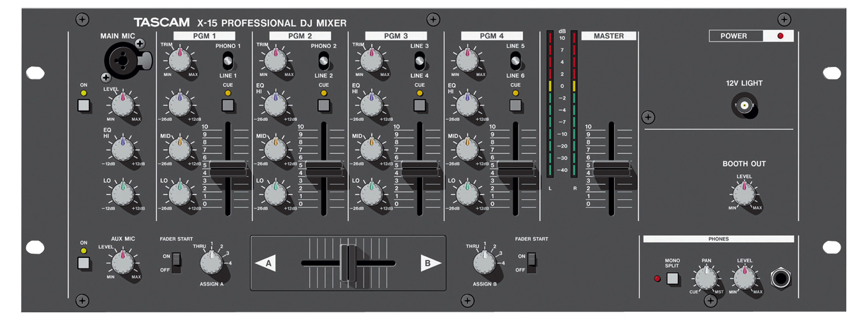The image size is (868, 320).
Task: Toggle the MAIN MIC ON button
Action: pos(84,105)
